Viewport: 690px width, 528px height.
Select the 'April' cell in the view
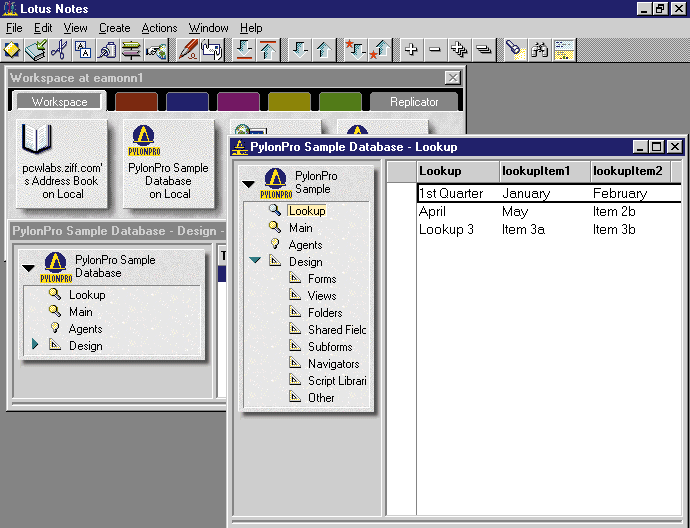click(432, 212)
